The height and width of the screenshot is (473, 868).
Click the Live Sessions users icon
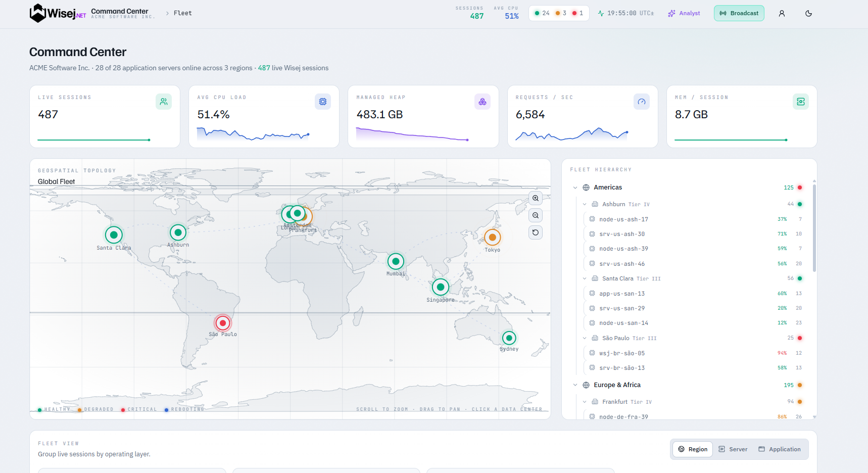pos(164,102)
